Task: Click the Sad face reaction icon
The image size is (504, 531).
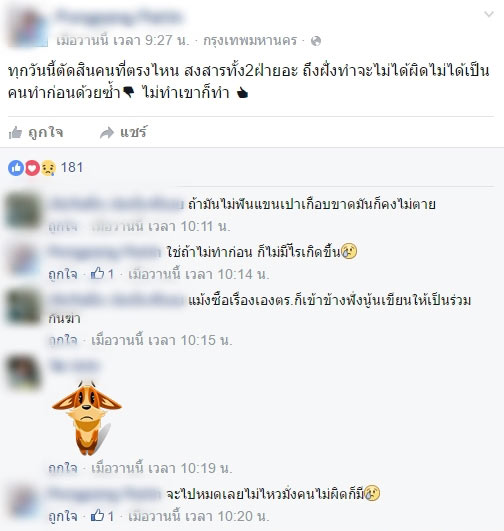Action: click(x=48, y=168)
